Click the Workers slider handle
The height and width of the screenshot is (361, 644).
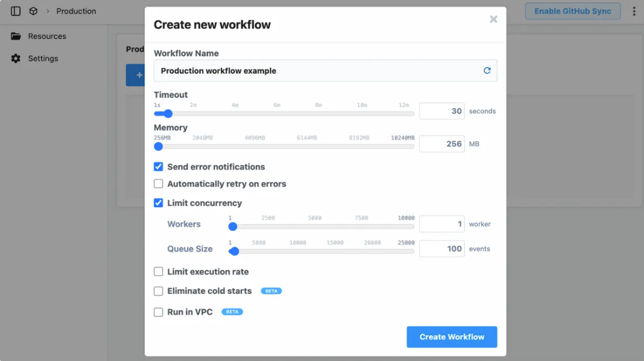pos(233,226)
